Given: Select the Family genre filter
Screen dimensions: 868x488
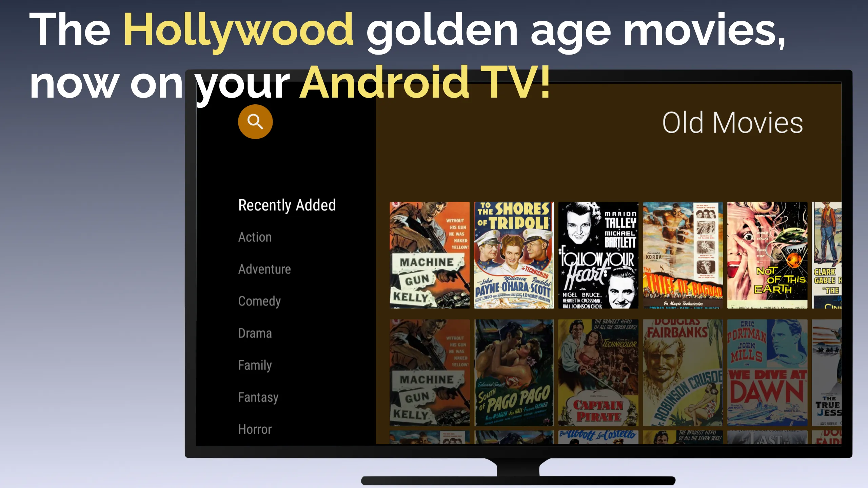Looking at the screenshot, I should coord(255,365).
